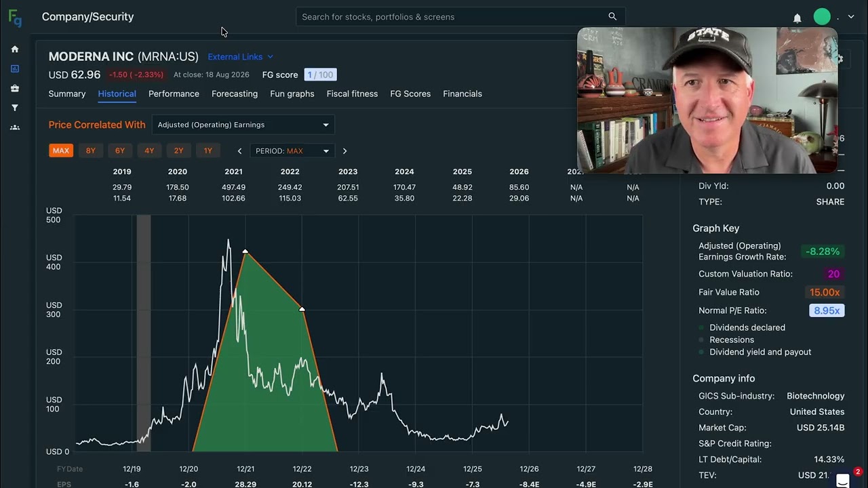
Task: Go to the Forecasting tab
Action: pos(235,94)
